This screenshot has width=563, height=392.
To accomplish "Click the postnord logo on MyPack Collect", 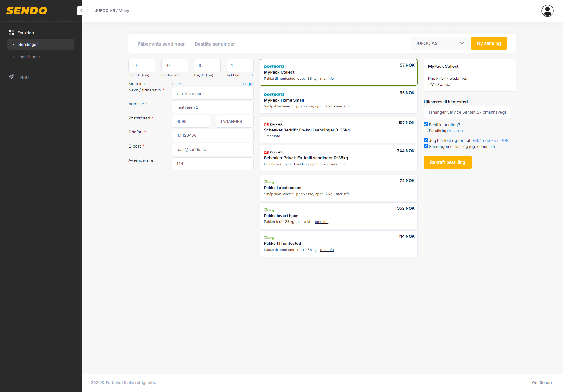I will coord(274,66).
